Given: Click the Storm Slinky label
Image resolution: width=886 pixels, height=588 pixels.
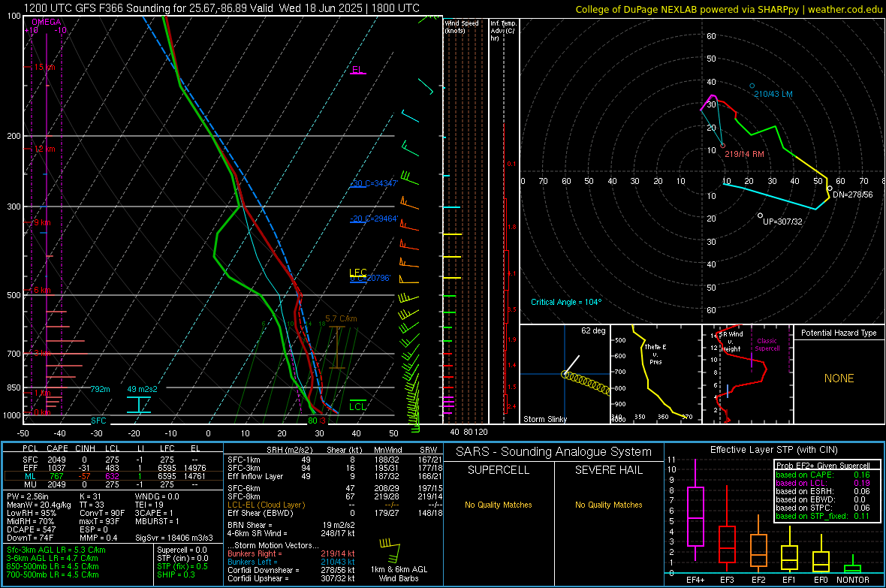Looking at the screenshot, I should pos(544,419).
